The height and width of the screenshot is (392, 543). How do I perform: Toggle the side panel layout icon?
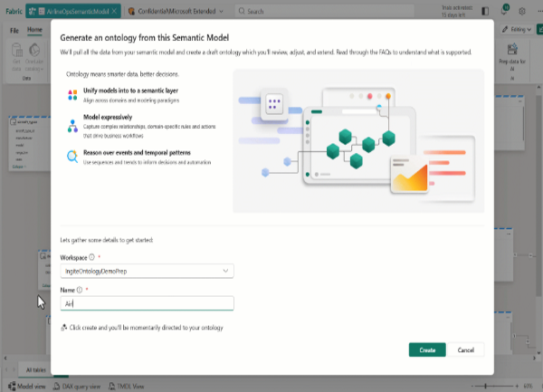(485, 12)
